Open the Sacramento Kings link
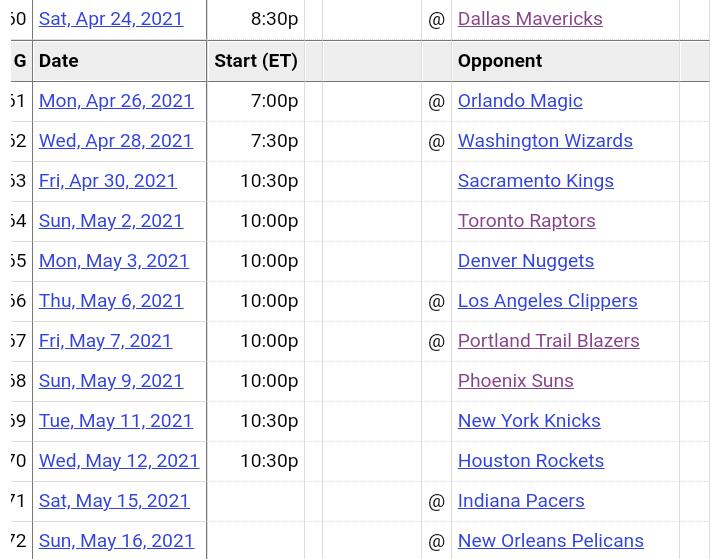Screen dimensions: 718x559 (535, 181)
